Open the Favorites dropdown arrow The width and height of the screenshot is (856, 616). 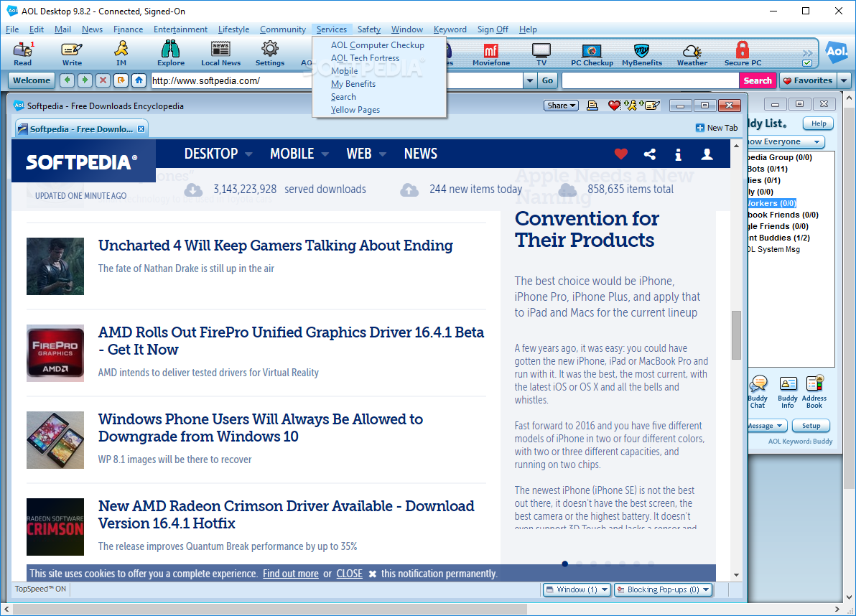pos(844,80)
